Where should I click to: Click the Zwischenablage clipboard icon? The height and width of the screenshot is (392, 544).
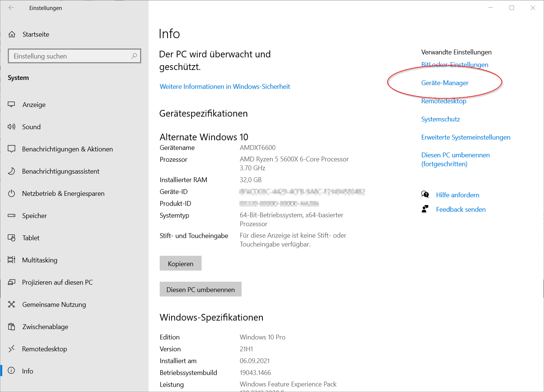tap(11, 327)
